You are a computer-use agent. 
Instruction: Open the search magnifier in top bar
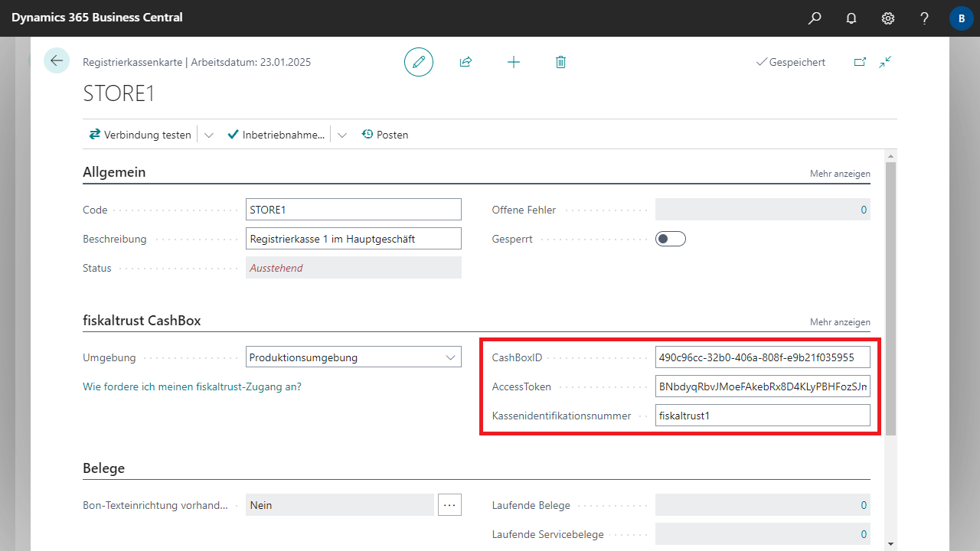pos(815,18)
